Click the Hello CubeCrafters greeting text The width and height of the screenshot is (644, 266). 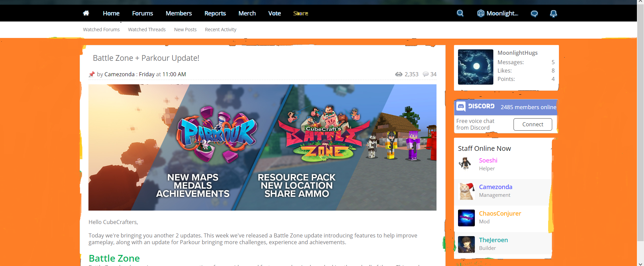[x=113, y=222]
